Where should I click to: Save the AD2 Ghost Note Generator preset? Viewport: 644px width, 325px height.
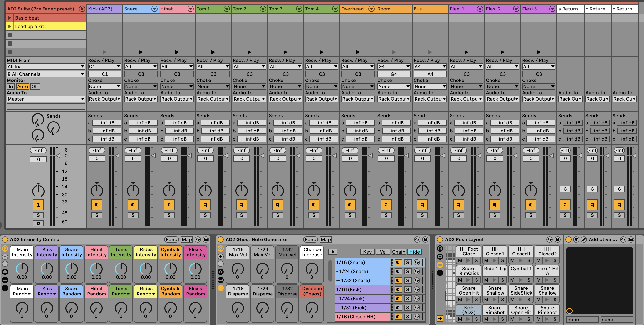coord(425,239)
